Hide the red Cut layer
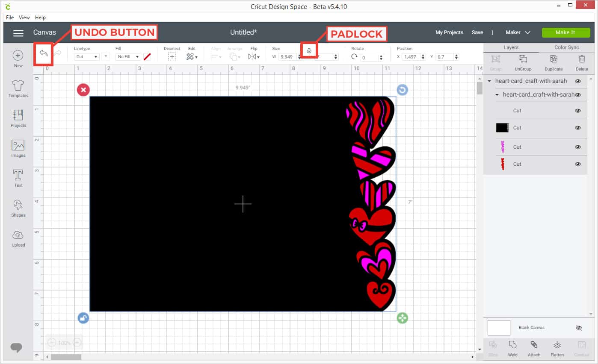 click(578, 164)
